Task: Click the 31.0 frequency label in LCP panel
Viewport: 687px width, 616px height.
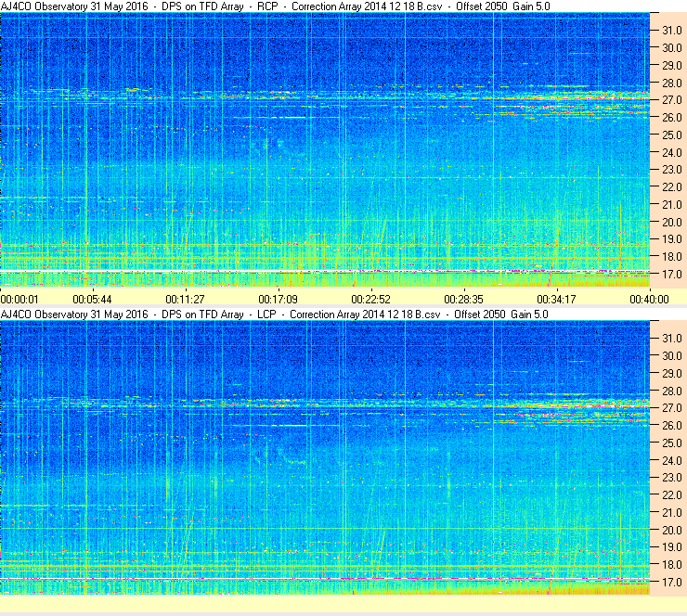Action: point(671,339)
